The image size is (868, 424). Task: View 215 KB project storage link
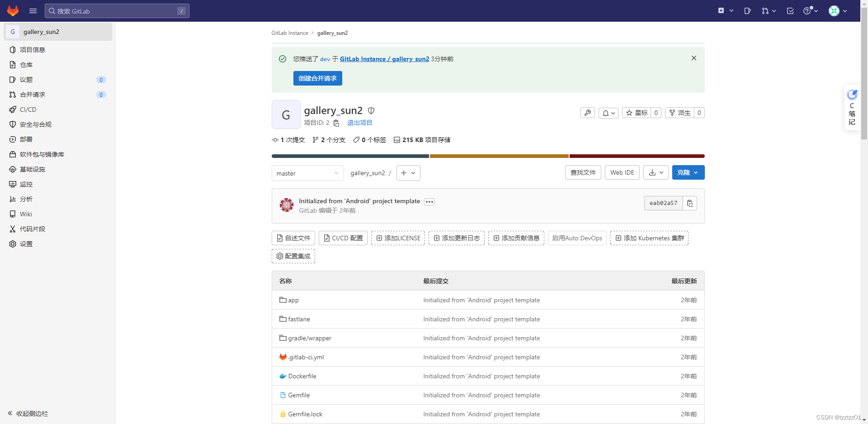point(422,140)
